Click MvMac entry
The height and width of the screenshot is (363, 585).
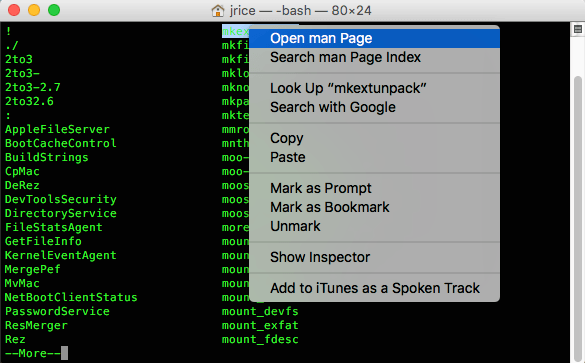(22, 284)
